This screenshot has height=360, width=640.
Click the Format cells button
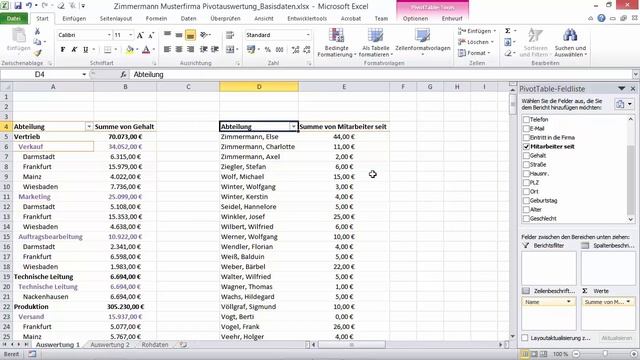point(474,53)
